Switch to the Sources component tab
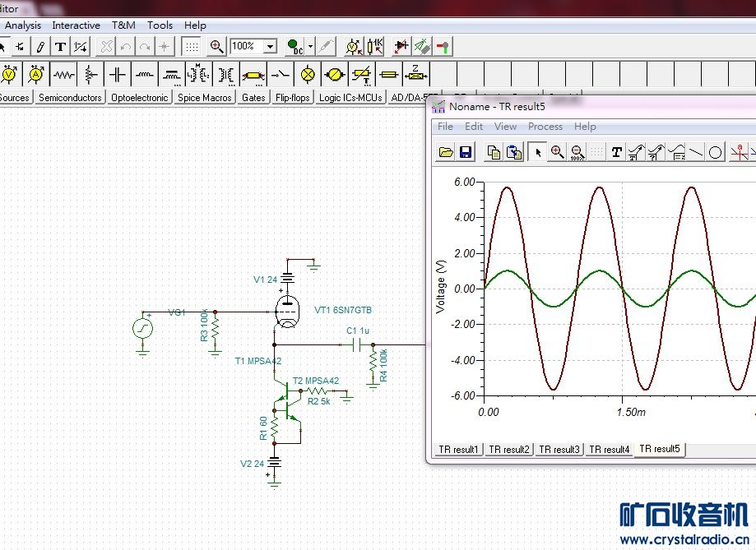This screenshot has height=550, width=756. click(x=15, y=97)
